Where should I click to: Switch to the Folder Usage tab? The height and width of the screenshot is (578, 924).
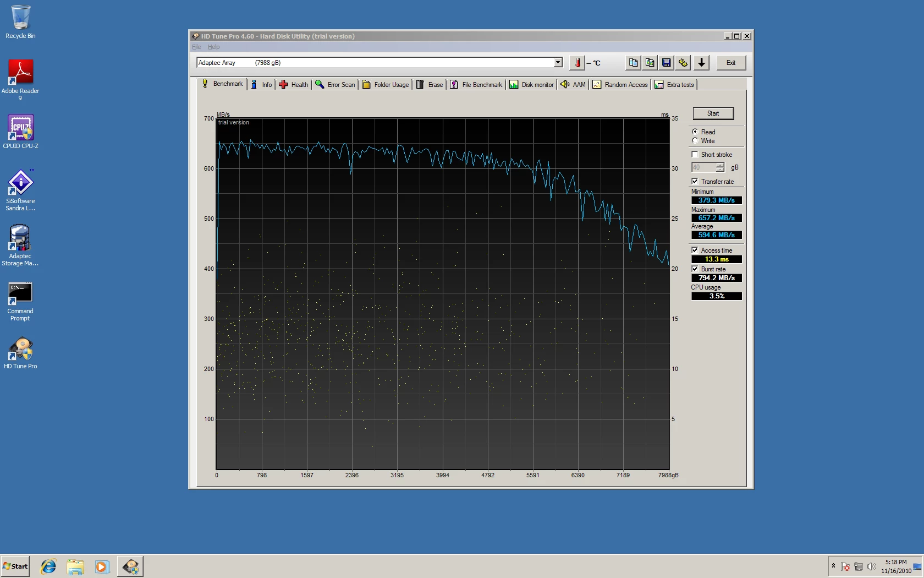coord(386,85)
